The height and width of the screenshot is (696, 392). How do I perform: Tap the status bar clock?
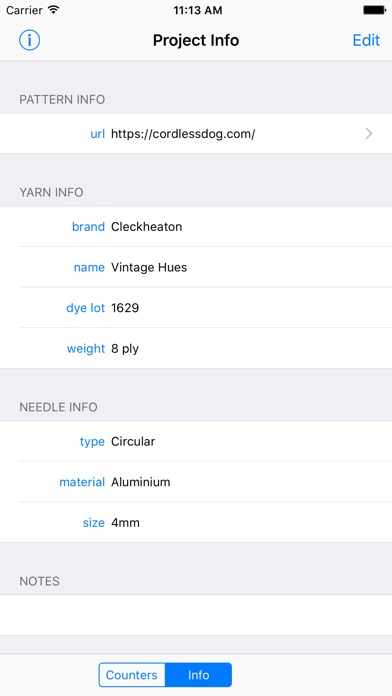click(198, 10)
